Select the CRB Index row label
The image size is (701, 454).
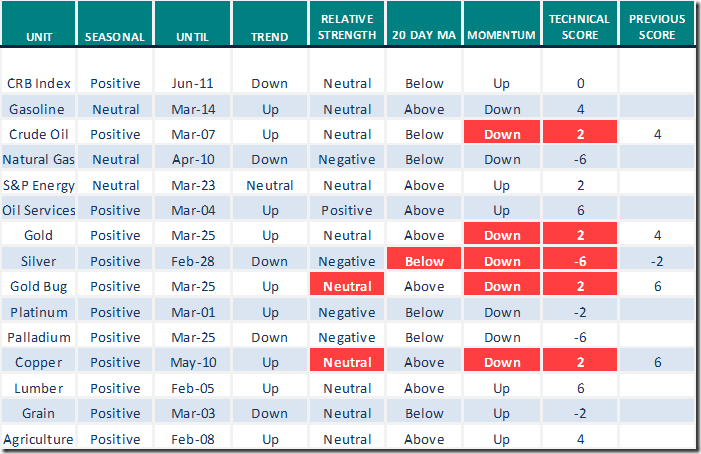pos(38,84)
